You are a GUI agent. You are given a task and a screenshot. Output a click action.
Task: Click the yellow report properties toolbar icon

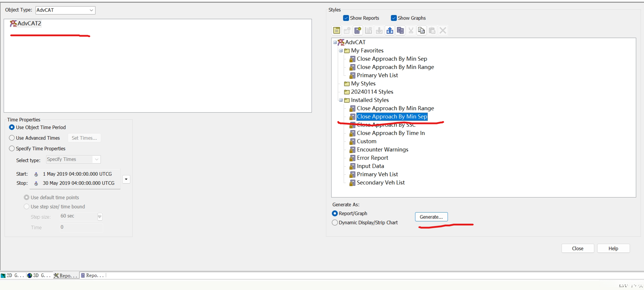pos(336,30)
